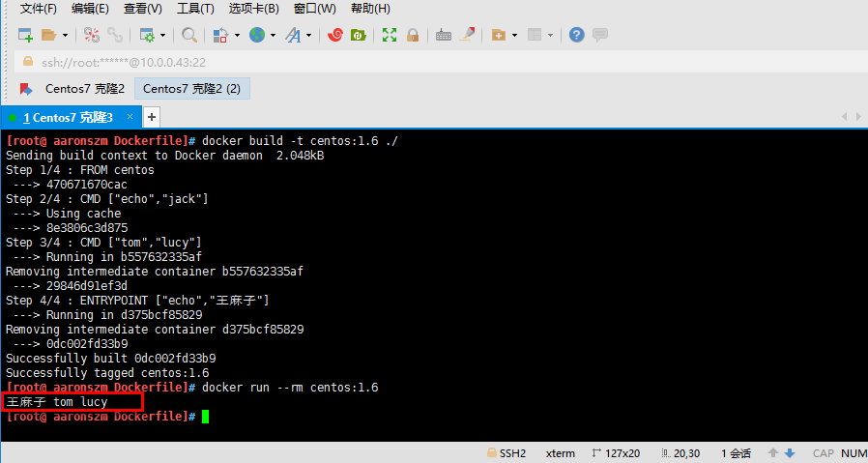Expand the folder plus icon dropdown arrow
868x463 pixels.
coord(515,36)
